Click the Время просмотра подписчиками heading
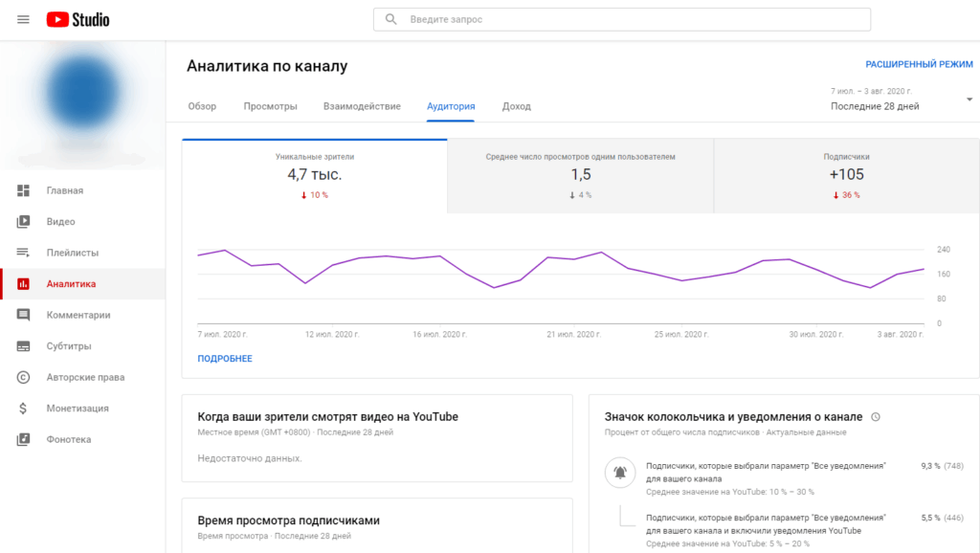This screenshot has width=980, height=553. point(288,520)
